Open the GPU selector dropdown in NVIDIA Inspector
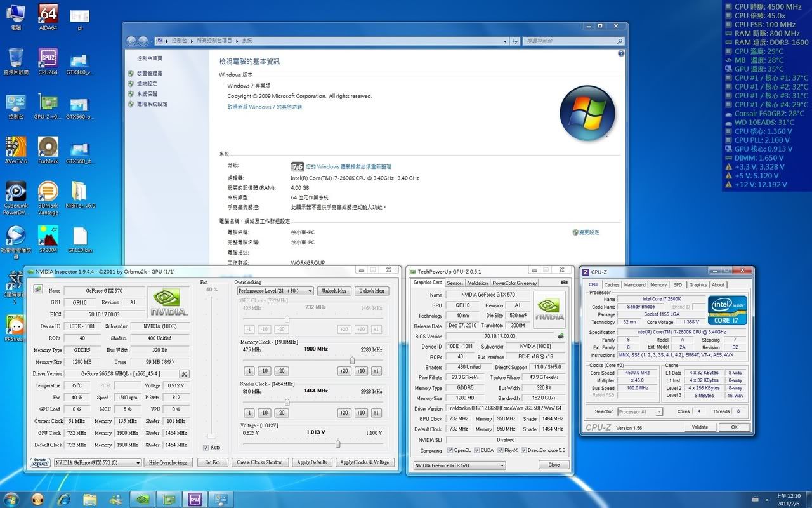Viewport: 812px width, 508px height. (98, 463)
